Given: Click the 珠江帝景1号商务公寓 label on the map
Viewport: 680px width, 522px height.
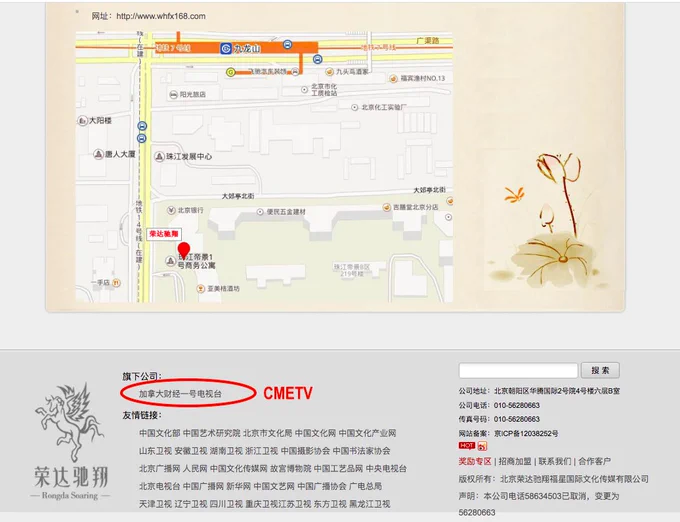Looking at the screenshot, I should tap(196, 261).
